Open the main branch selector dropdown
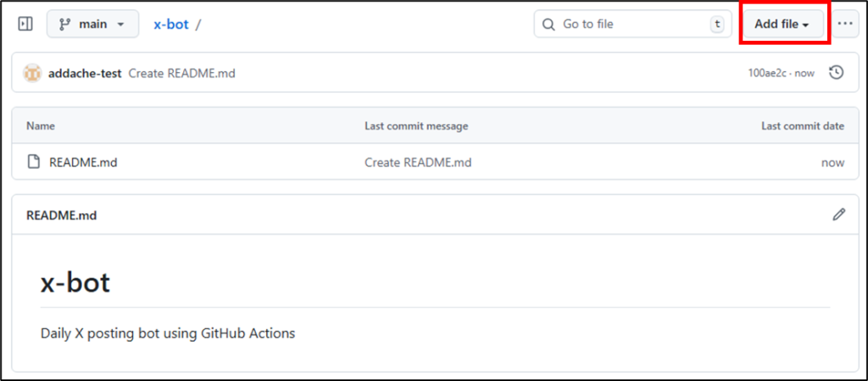Viewport: 868px width, 381px height. pyautogui.click(x=92, y=24)
